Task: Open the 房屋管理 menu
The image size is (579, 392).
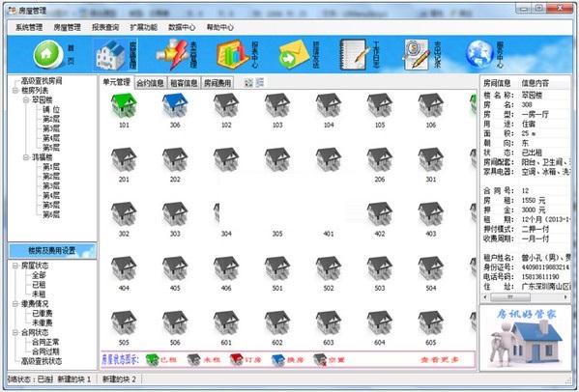Action: pyautogui.click(x=68, y=27)
